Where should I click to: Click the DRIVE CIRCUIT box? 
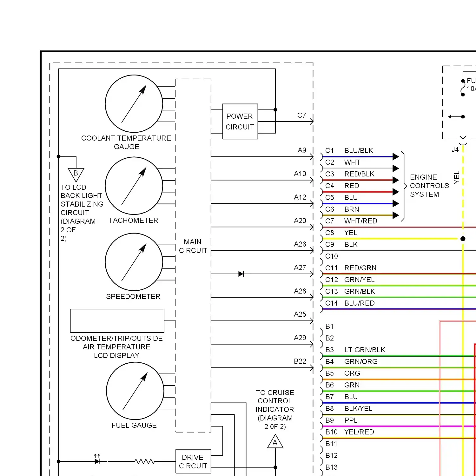[x=193, y=461]
